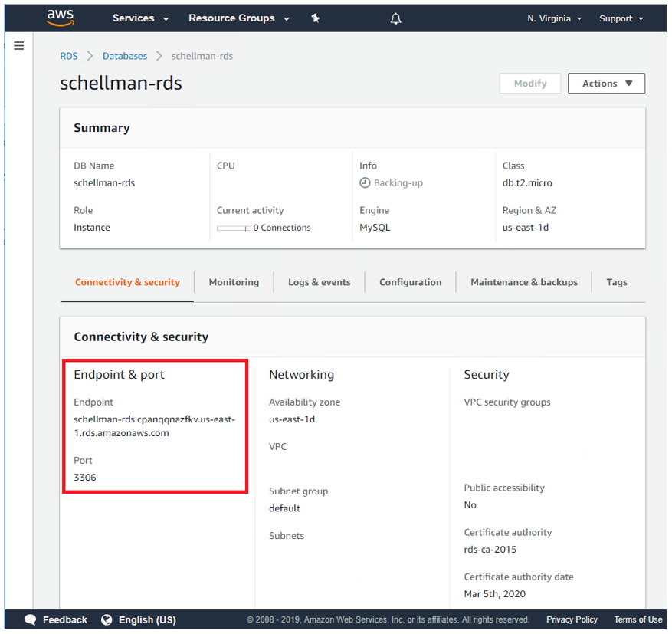
Task: Click the Subnets label
Action: pyautogui.click(x=287, y=536)
